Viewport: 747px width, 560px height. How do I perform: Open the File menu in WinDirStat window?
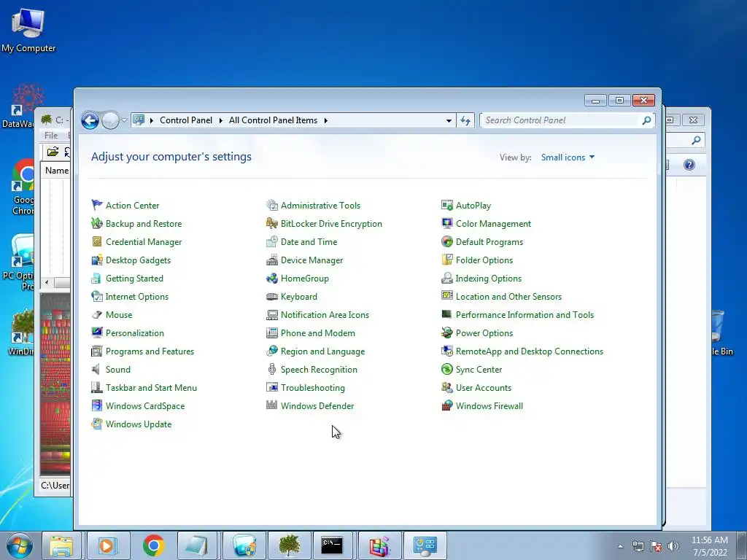tap(51, 135)
